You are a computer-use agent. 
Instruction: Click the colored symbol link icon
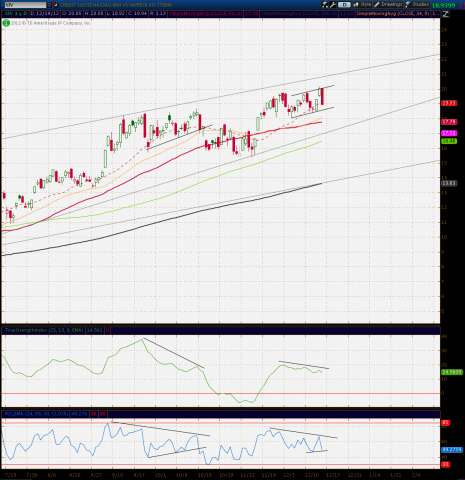(55, 5)
